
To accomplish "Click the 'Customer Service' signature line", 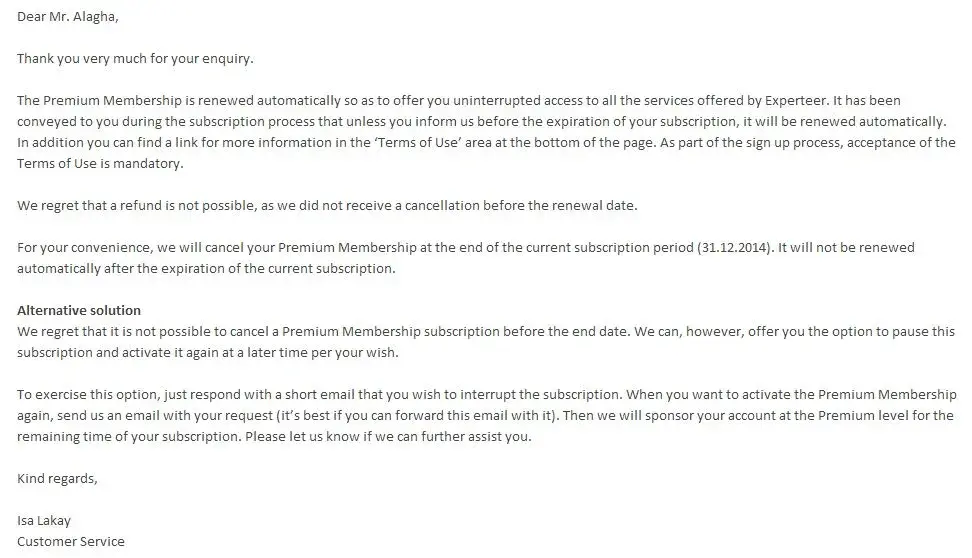I will (x=71, y=541).
